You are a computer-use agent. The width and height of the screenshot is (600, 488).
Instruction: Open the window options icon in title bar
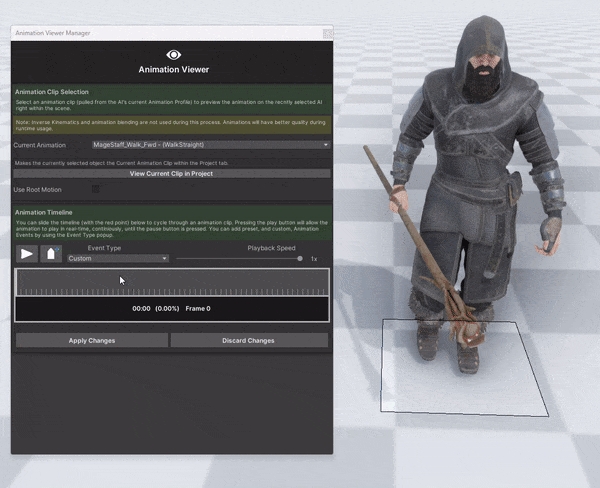coord(327,33)
